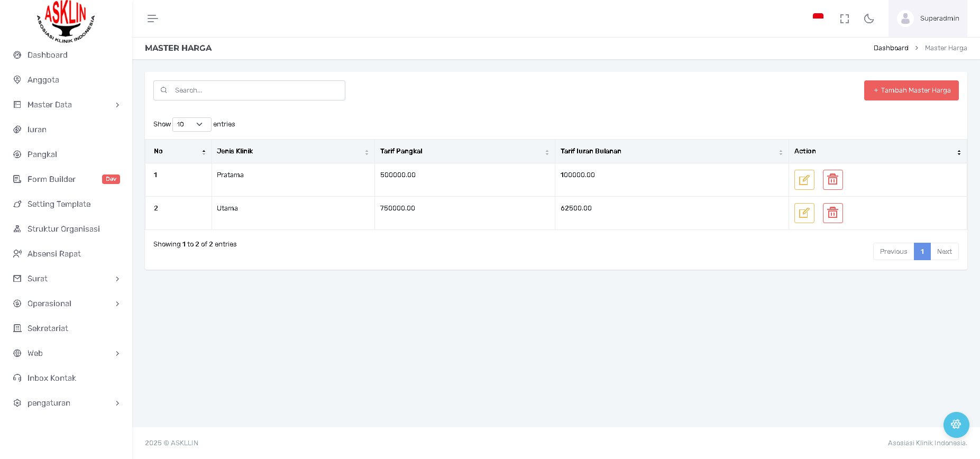Follow the Dashboard breadcrumb link
Screen dimensions: 980x459
891,48
